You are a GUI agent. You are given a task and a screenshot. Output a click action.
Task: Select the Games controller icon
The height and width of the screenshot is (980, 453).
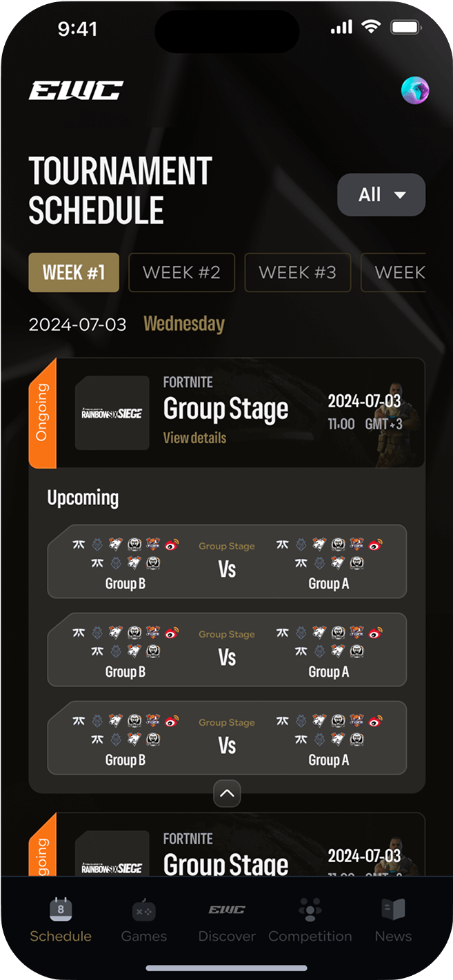point(143,910)
